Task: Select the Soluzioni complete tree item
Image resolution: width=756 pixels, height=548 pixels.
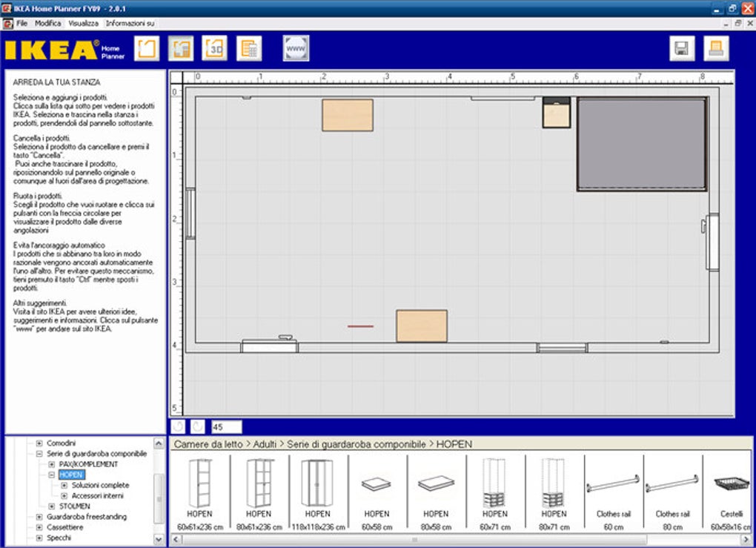Action: click(x=100, y=485)
